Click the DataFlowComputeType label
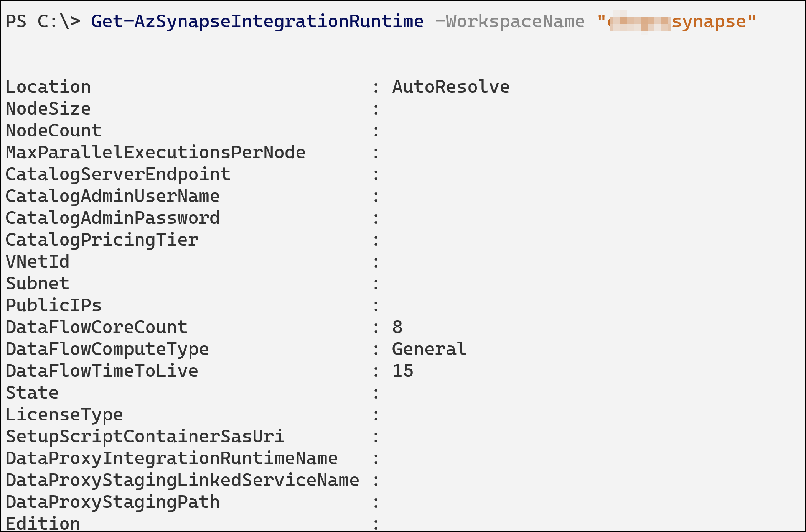The height and width of the screenshot is (532, 806). coord(107,349)
